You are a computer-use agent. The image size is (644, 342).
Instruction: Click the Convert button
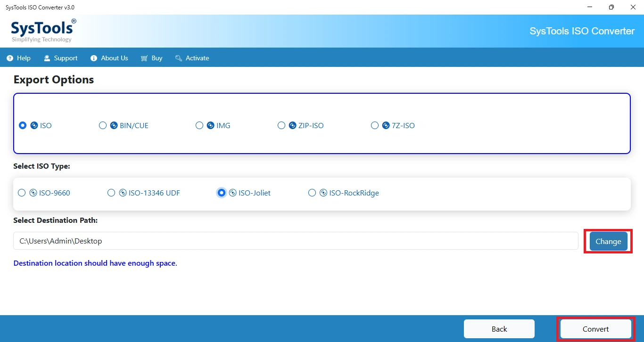pyautogui.click(x=595, y=329)
